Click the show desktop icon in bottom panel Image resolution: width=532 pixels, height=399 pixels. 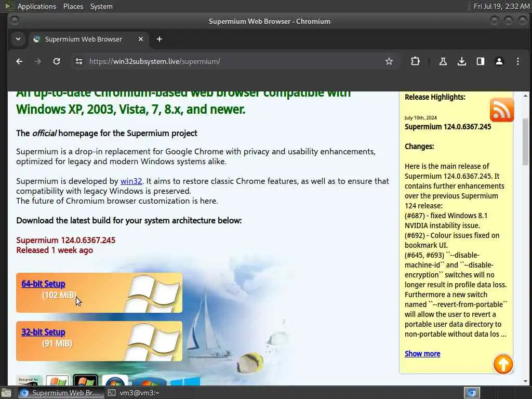pyautogui.click(x=6, y=393)
